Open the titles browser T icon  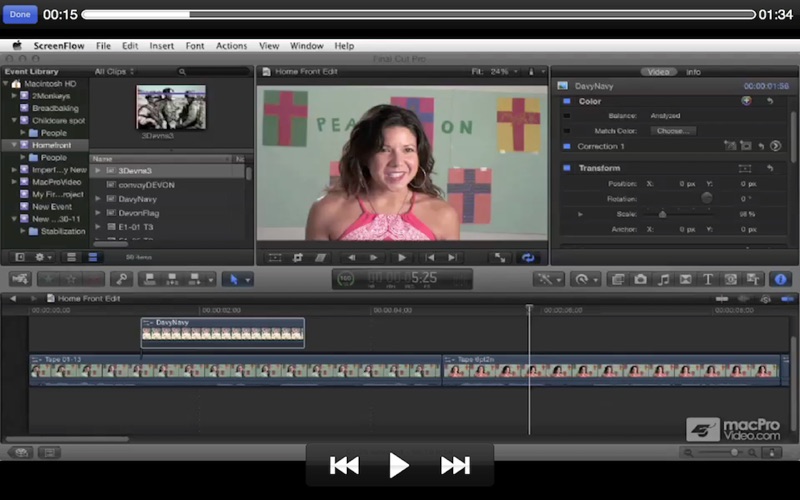[x=708, y=279]
